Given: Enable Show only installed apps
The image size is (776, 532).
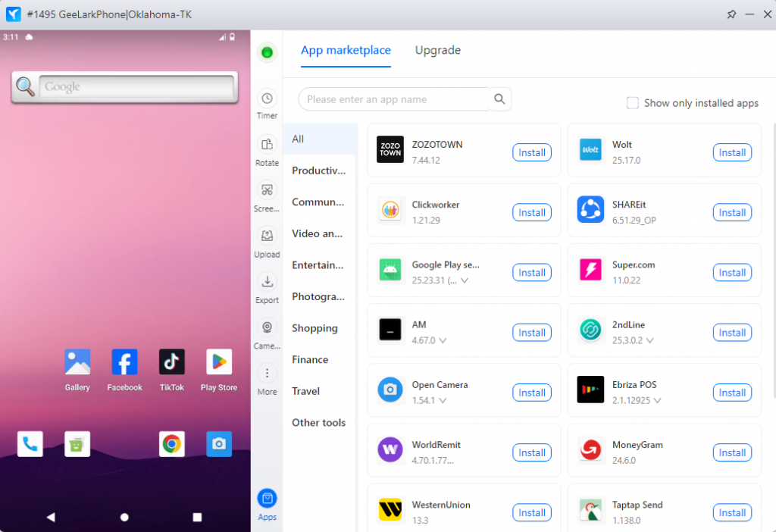Looking at the screenshot, I should (633, 103).
